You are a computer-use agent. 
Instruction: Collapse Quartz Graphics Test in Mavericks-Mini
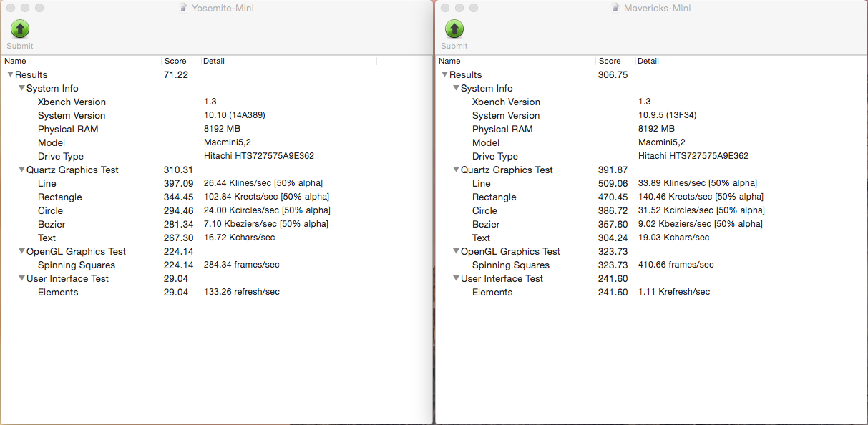[456, 170]
